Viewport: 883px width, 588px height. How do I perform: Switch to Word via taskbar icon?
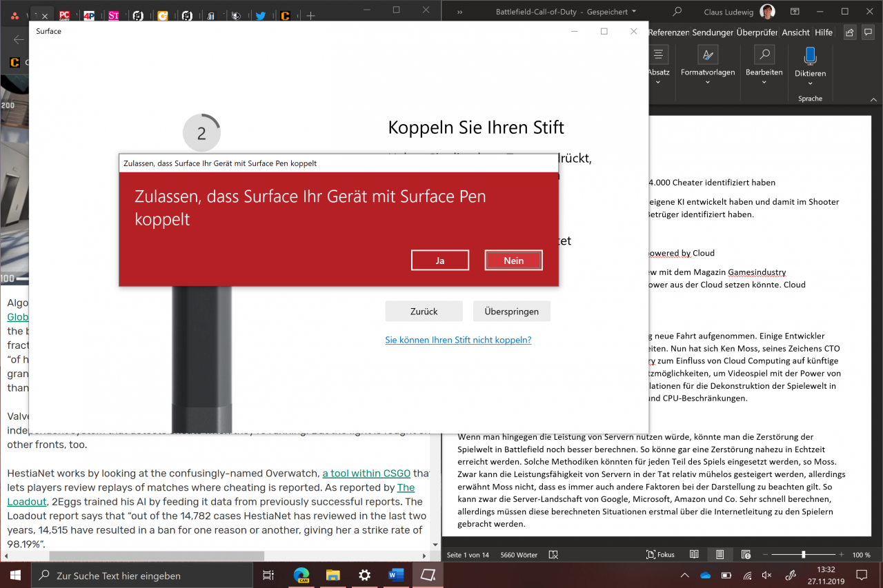(396, 575)
